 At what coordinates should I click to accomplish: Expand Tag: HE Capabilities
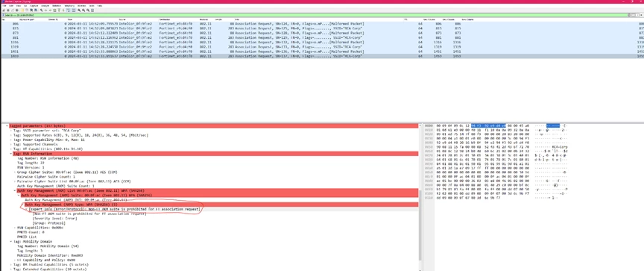(11, 149)
